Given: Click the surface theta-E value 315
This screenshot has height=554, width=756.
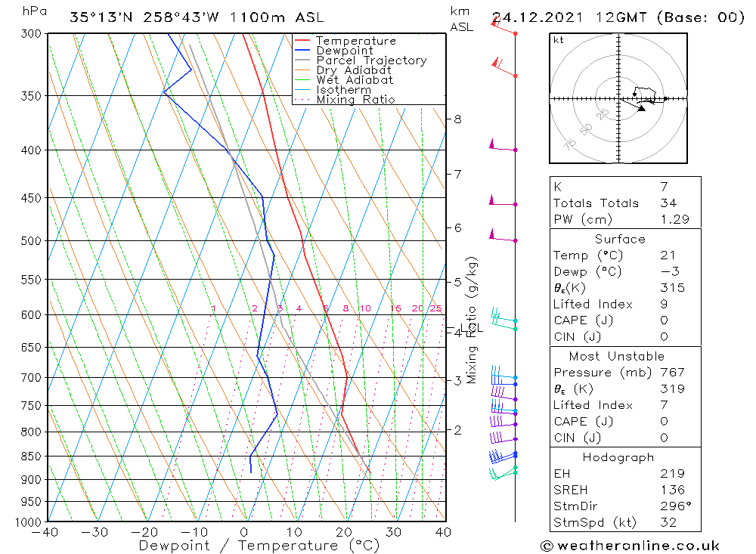Looking at the screenshot, I should point(673,288).
